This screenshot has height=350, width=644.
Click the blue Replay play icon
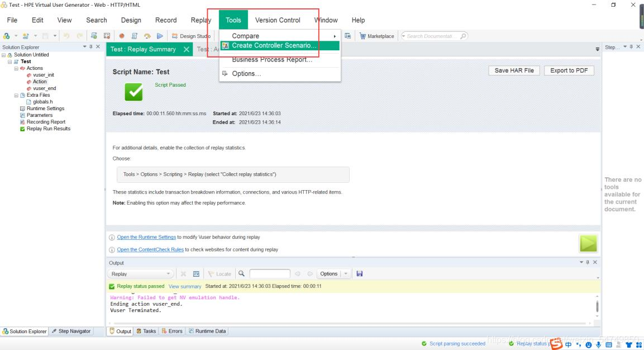[160, 36]
